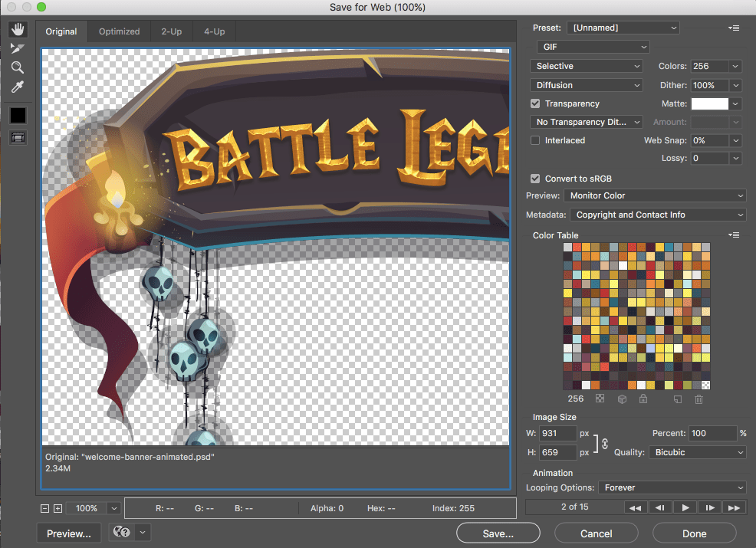This screenshot has height=548, width=756.
Task: Click the Preview... button
Action: tap(69, 533)
